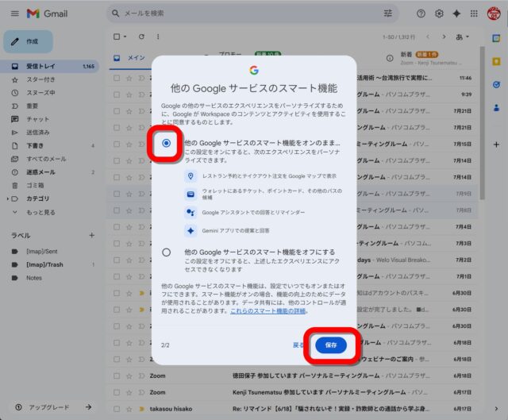
Task: Click the 作成 compose button
Action: (29, 41)
